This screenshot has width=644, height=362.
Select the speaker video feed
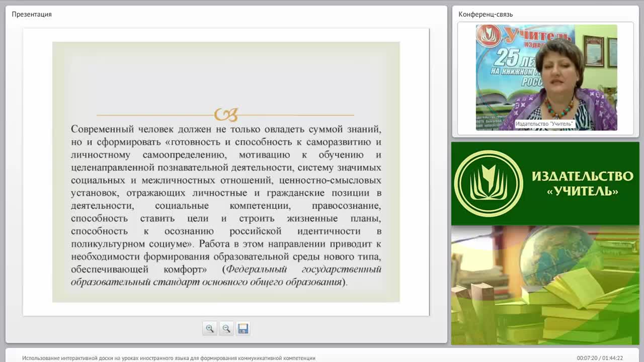click(546, 77)
